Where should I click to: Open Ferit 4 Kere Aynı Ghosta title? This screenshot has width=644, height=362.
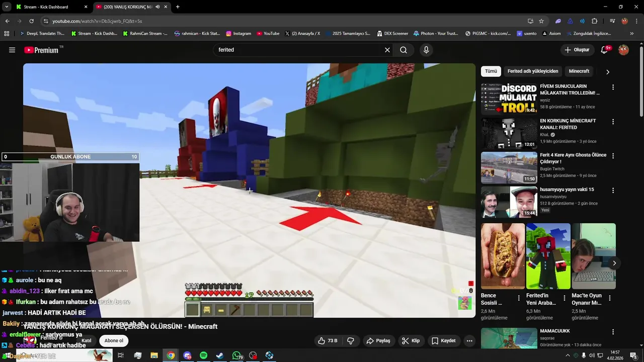pos(573,158)
